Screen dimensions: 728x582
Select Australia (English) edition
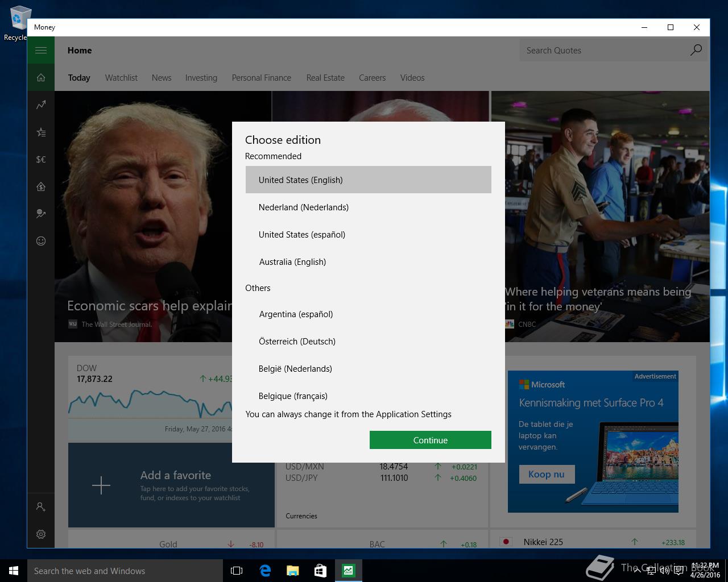pyautogui.click(x=369, y=261)
